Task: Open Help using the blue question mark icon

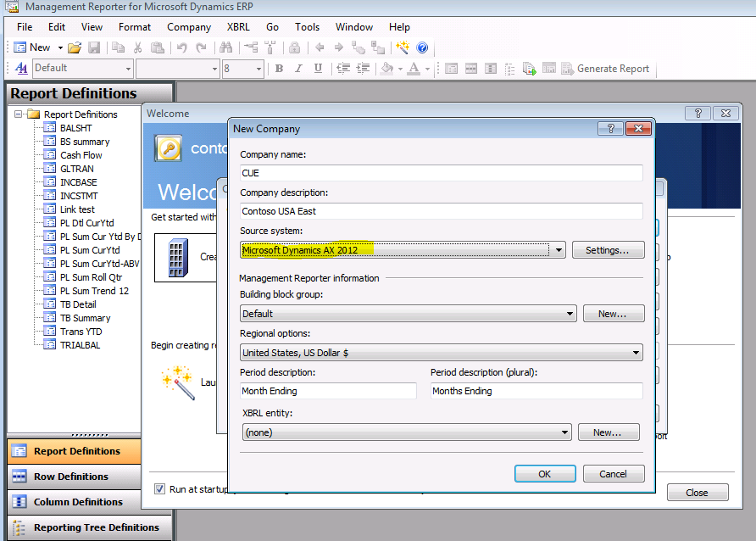Action: [x=421, y=47]
